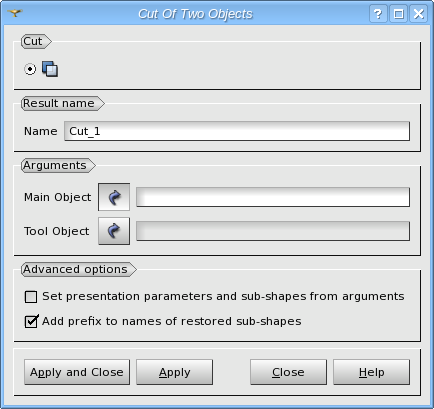
Task: Focus the Name field containing Cut_1
Action: 237,131
